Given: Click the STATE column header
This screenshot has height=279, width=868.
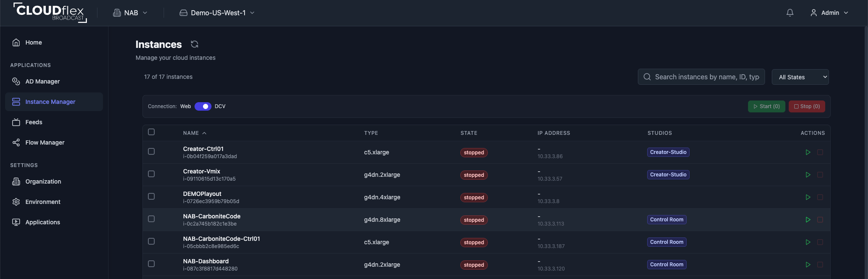Looking at the screenshot, I should 469,133.
